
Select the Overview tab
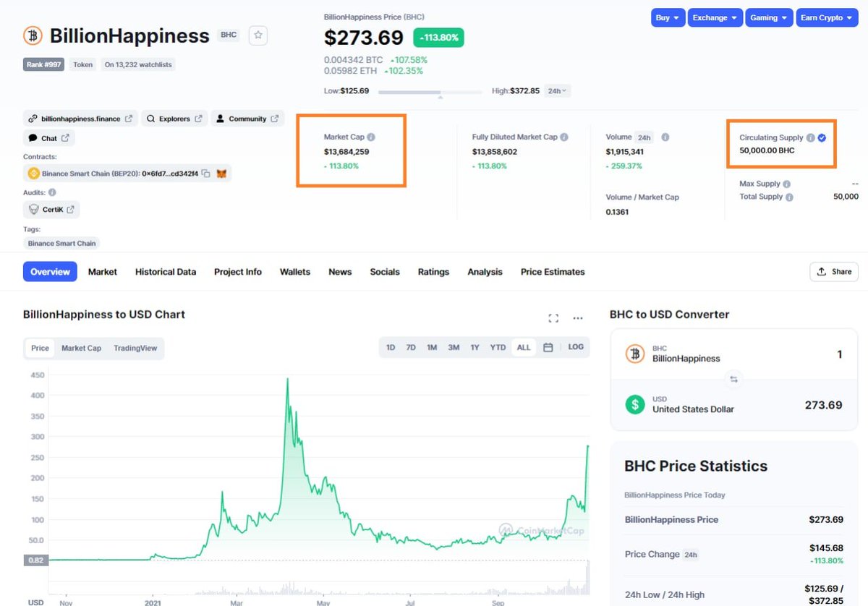tap(51, 272)
